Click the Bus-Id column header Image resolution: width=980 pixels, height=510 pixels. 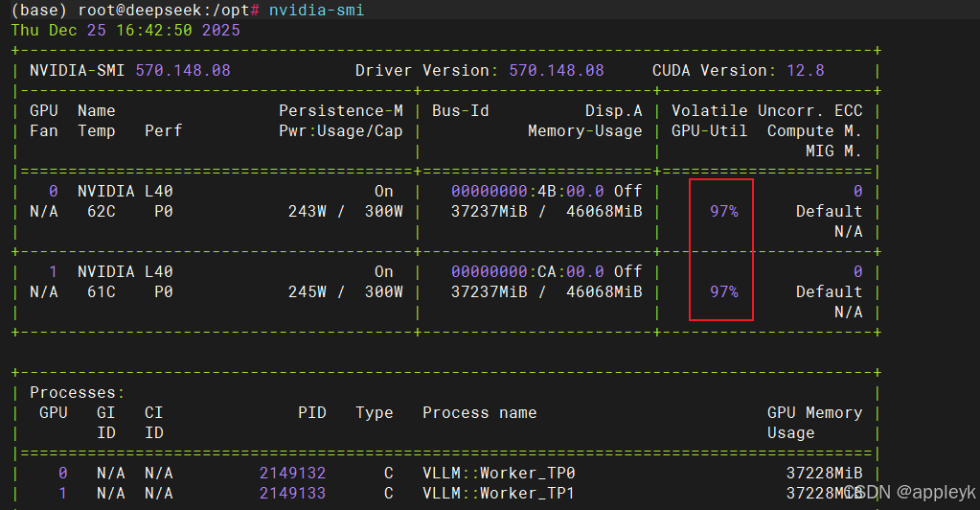tap(461, 111)
